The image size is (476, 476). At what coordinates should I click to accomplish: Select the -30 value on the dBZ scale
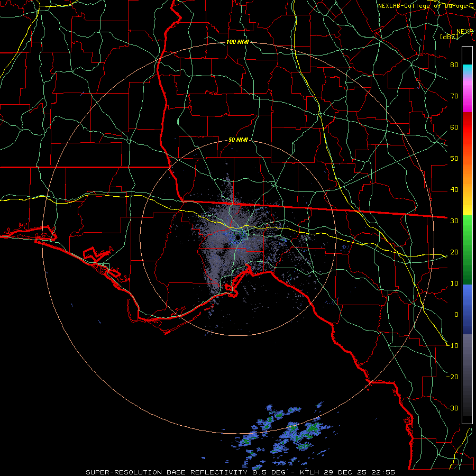pyautogui.click(x=452, y=408)
